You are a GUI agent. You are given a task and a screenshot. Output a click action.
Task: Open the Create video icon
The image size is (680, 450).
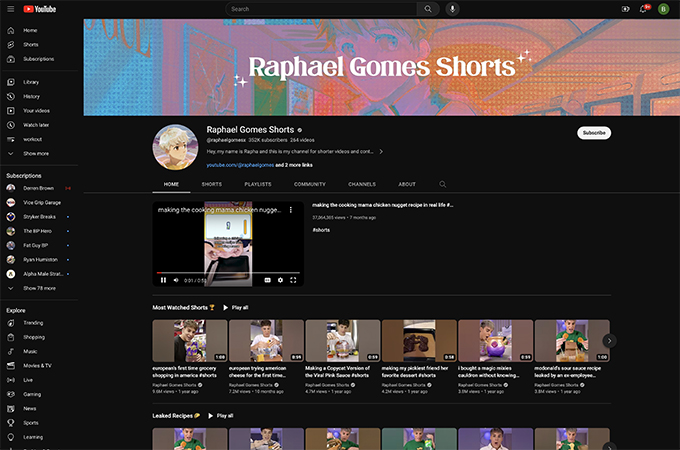click(x=625, y=9)
